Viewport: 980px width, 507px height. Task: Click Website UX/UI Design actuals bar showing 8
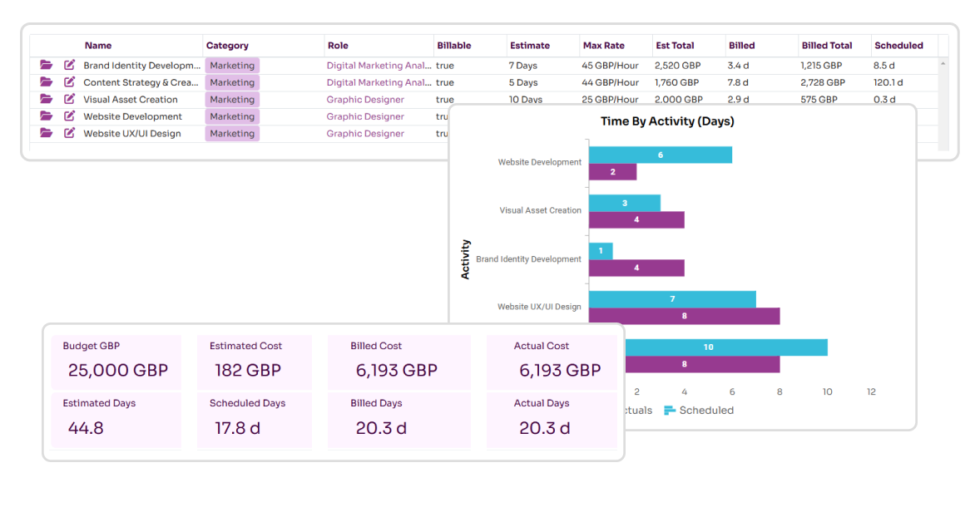[684, 316]
